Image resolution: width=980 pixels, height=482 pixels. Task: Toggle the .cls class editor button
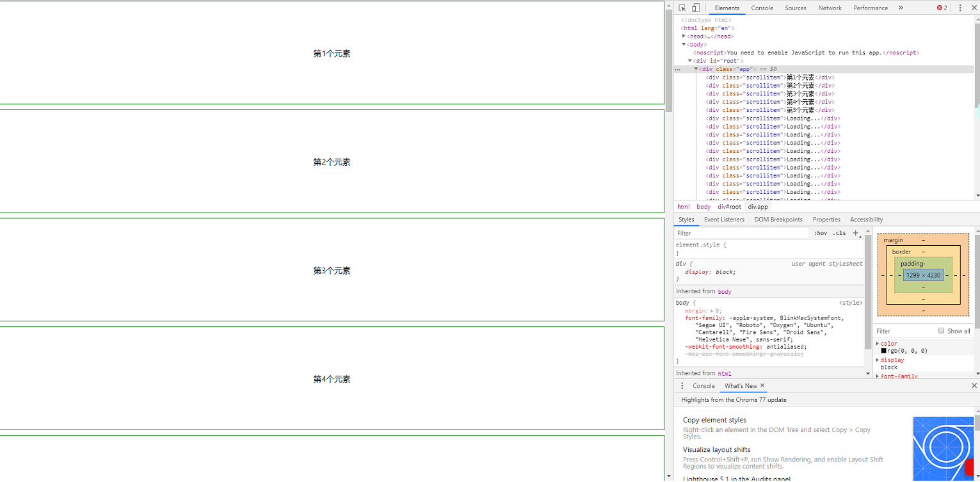[839, 233]
